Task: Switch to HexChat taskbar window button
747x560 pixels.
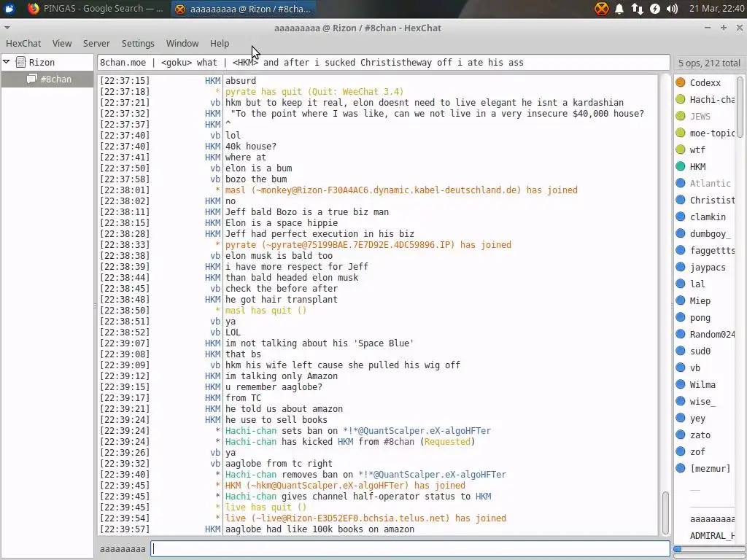Action: pos(243,9)
